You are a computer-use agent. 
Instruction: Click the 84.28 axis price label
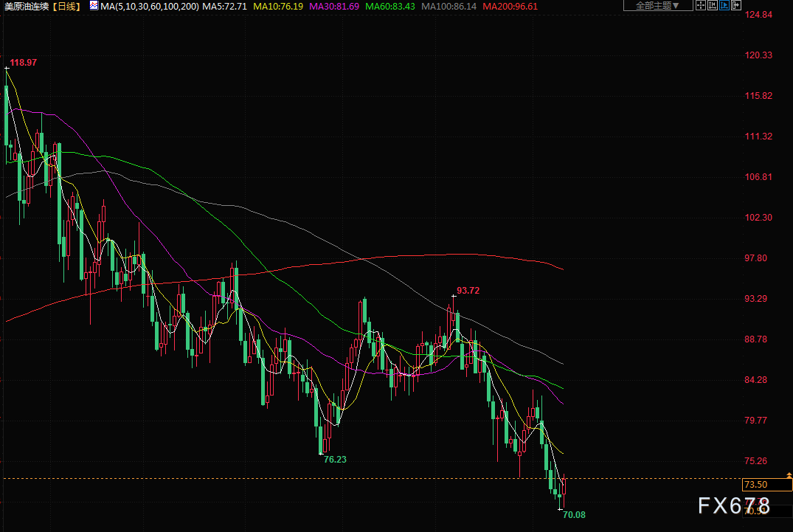(755, 380)
